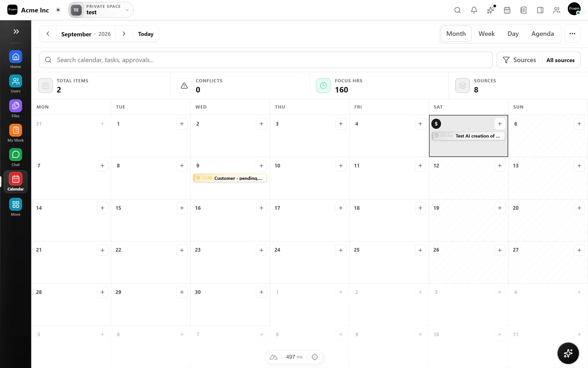The height and width of the screenshot is (368, 588).
Task: Switch to Day view
Action: [513, 34]
